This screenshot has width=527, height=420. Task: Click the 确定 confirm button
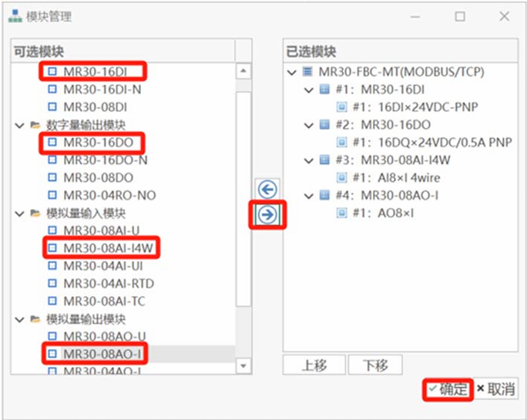point(448,389)
